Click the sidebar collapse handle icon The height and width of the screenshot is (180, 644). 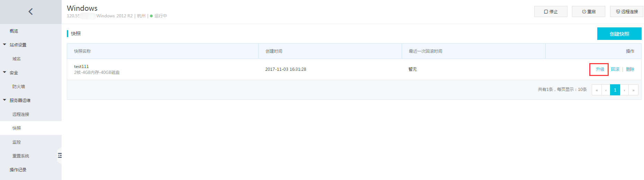coord(60,155)
